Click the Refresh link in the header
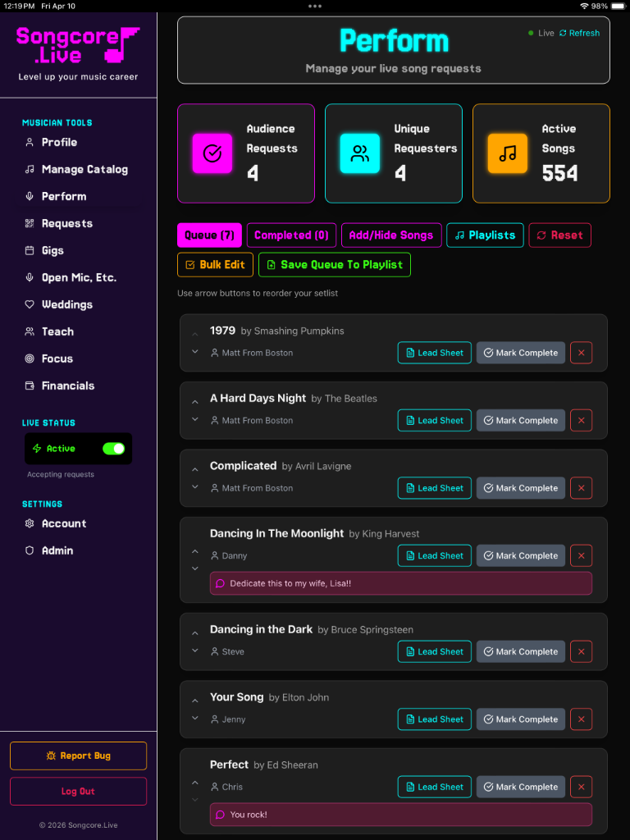Image resolution: width=630 pixels, height=840 pixels. point(579,33)
